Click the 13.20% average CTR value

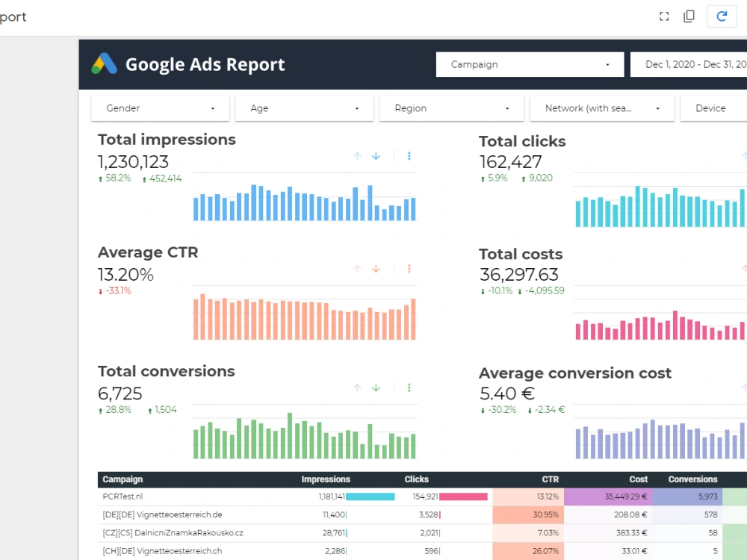point(125,275)
